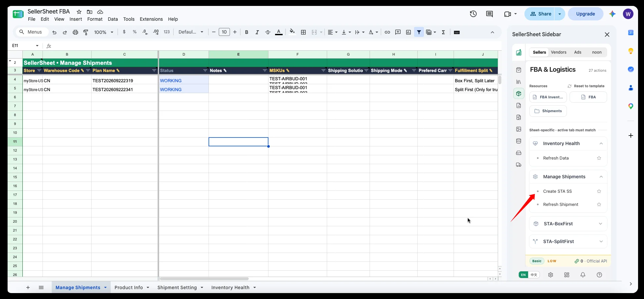Select the Vendors tab in sidebar
This screenshot has height=299, width=644.
pyautogui.click(x=559, y=52)
